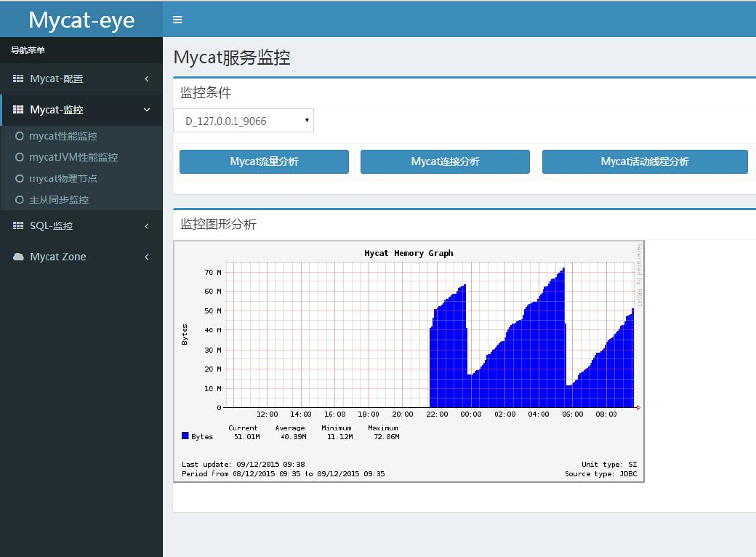Expand the SQL-监控 menu chevron
This screenshot has height=557, width=756.
click(x=147, y=225)
